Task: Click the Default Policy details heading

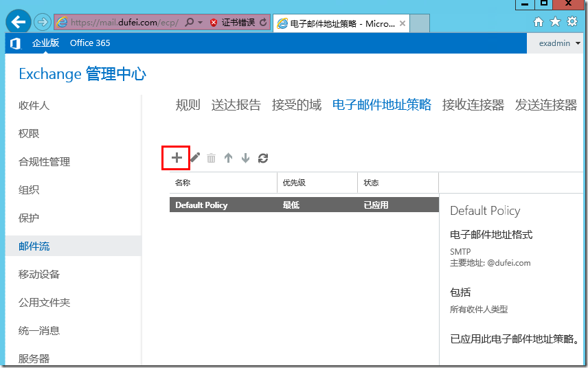Action: (485, 211)
